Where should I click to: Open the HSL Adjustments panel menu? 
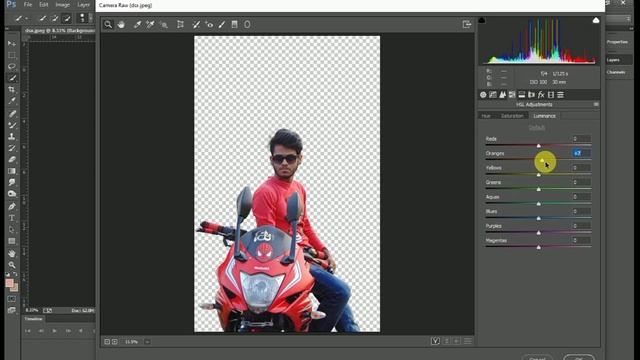(596, 104)
